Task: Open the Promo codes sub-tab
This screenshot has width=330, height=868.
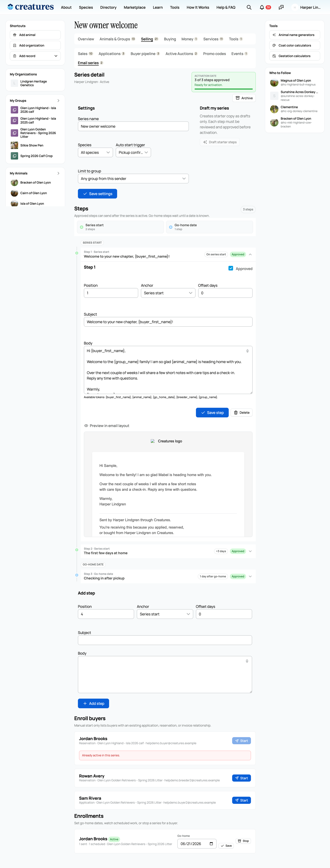Action: pyautogui.click(x=214, y=54)
